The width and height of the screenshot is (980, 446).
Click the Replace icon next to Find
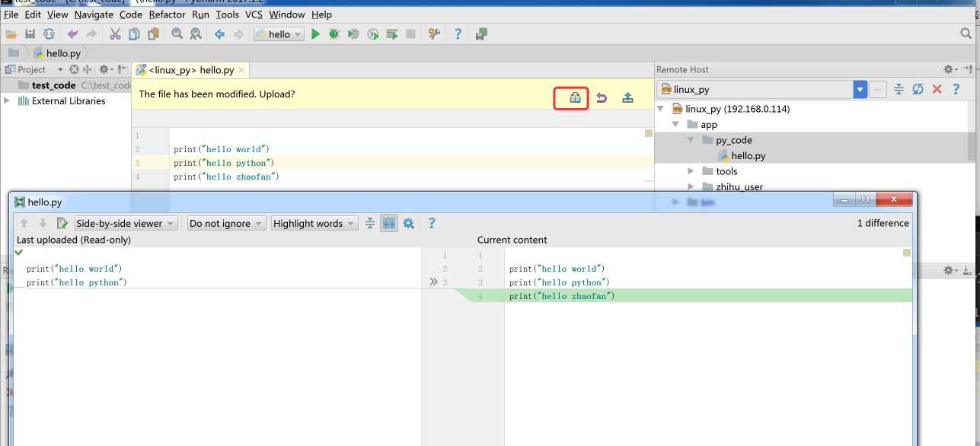(196, 34)
